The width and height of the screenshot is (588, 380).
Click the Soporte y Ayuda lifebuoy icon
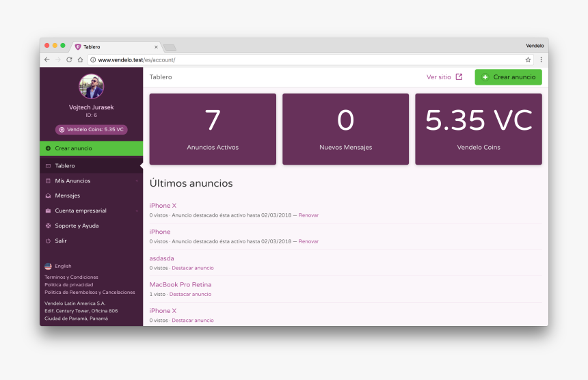(48, 226)
